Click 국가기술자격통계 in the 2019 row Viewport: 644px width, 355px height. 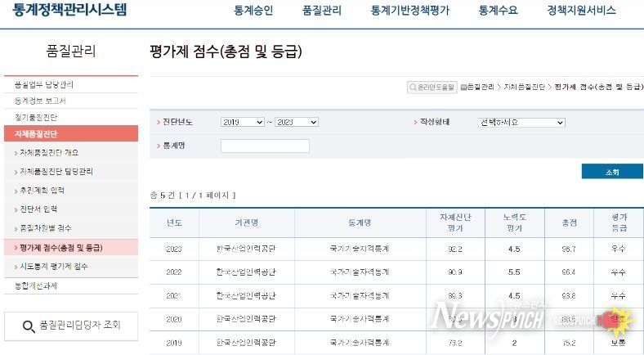[x=360, y=343]
